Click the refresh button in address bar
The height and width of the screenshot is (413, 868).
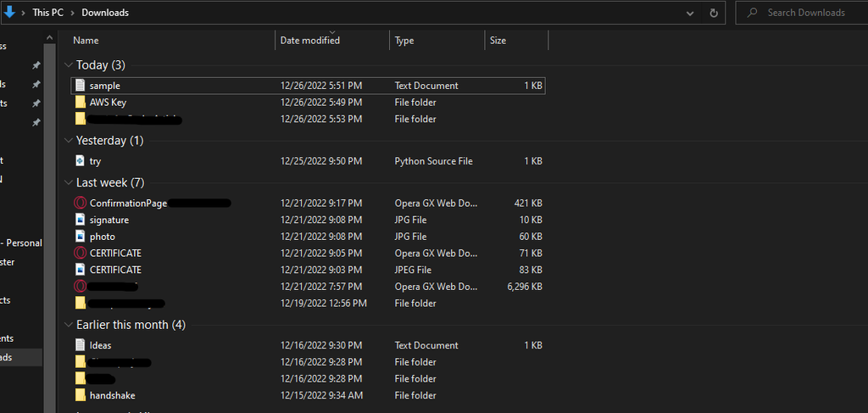714,13
